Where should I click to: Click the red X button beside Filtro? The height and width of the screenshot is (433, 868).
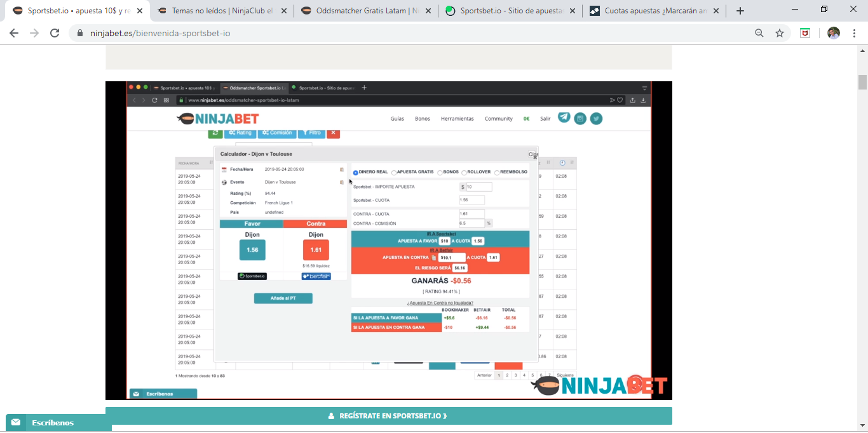pyautogui.click(x=334, y=133)
